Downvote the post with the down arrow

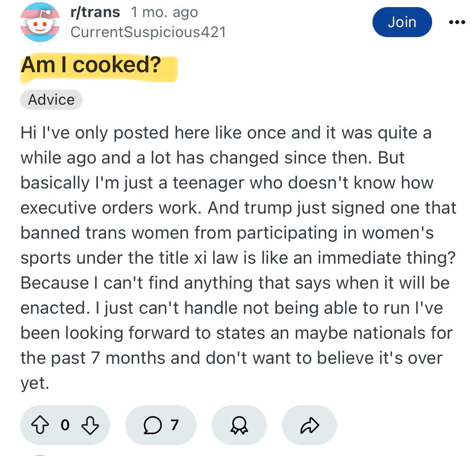click(90, 425)
